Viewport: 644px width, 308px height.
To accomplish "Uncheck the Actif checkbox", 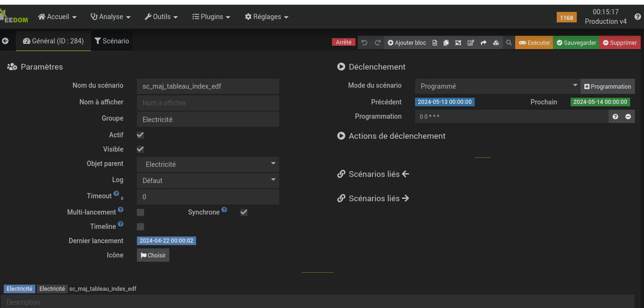I will point(140,135).
